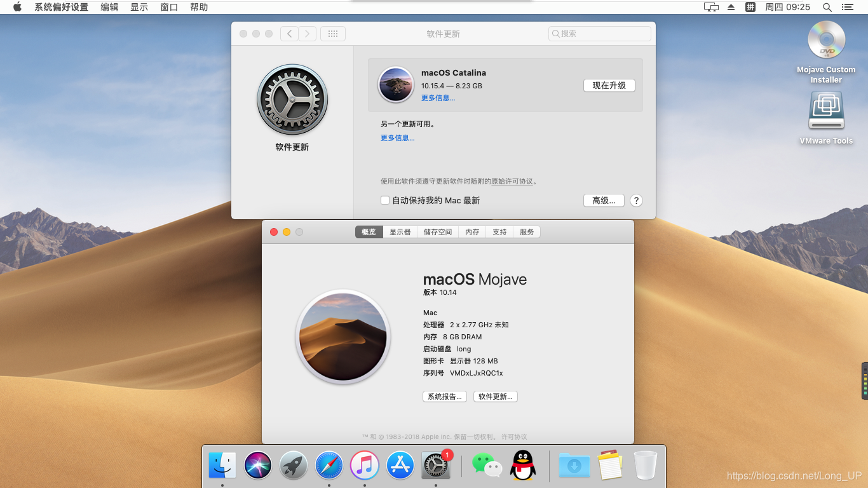Screen dimensions: 868x488
Task: Open Launchpad rocket icon in Dock
Action: (294, 466)
